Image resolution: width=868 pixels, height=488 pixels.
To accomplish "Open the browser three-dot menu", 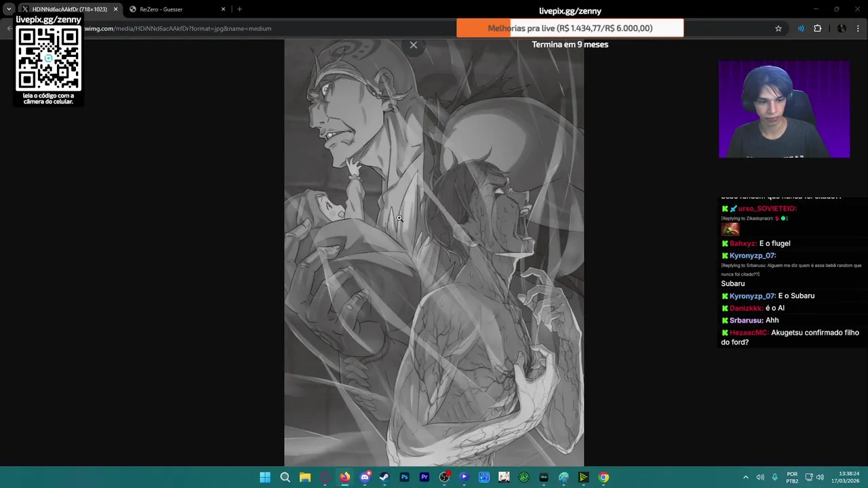I will (x=859, y=28).
